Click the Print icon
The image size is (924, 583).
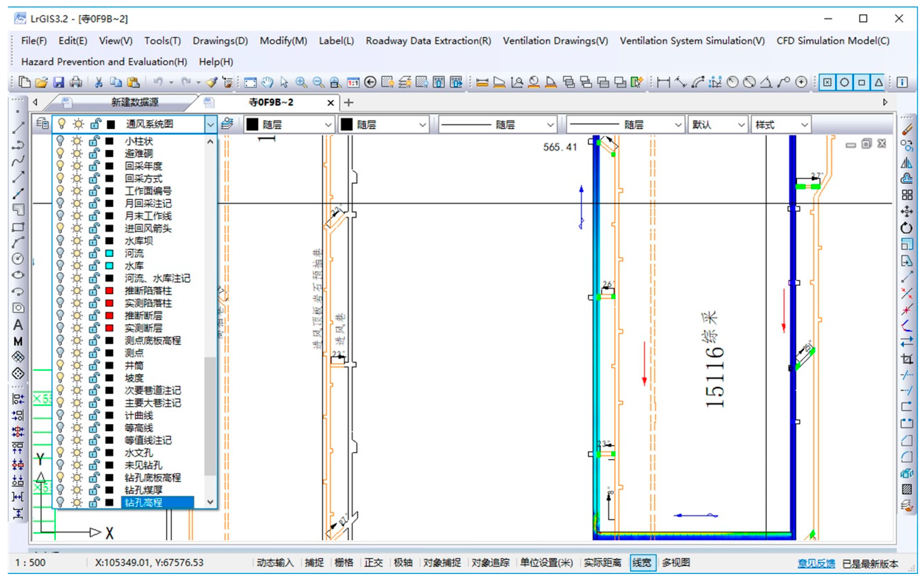coord(76,82)
